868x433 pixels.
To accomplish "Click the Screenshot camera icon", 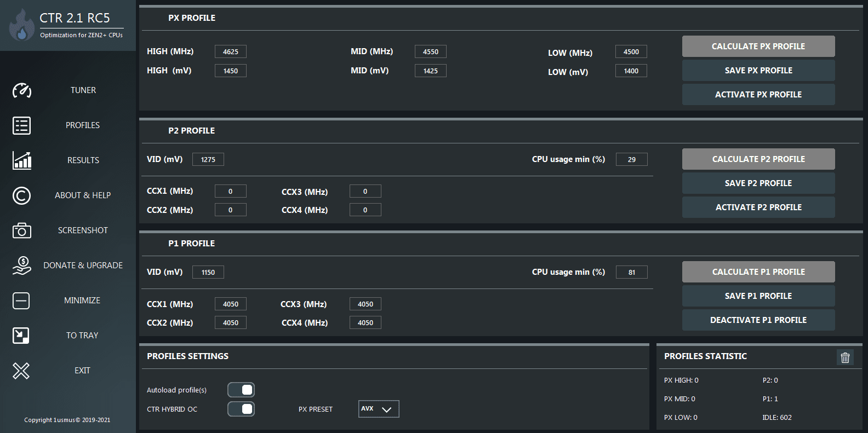I will (x=22, y=230).
